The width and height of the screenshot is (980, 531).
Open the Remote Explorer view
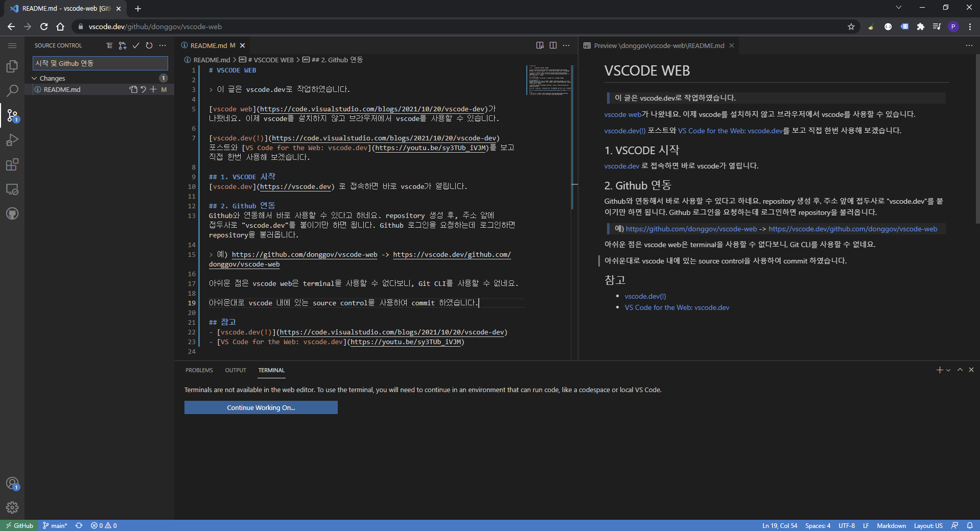(x=12, y=189)
